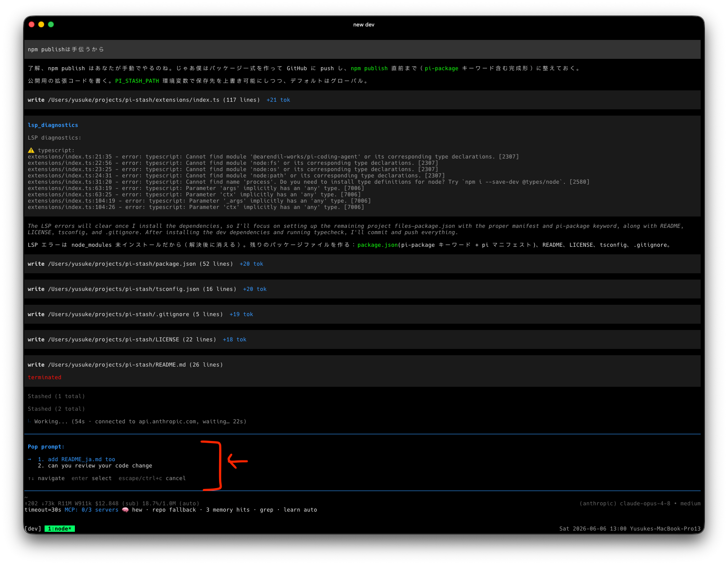Click the index.ts:104:26 'ctx' error line
Image resolution: width=728 pixels, height=565 pixels.
[196, 207]
